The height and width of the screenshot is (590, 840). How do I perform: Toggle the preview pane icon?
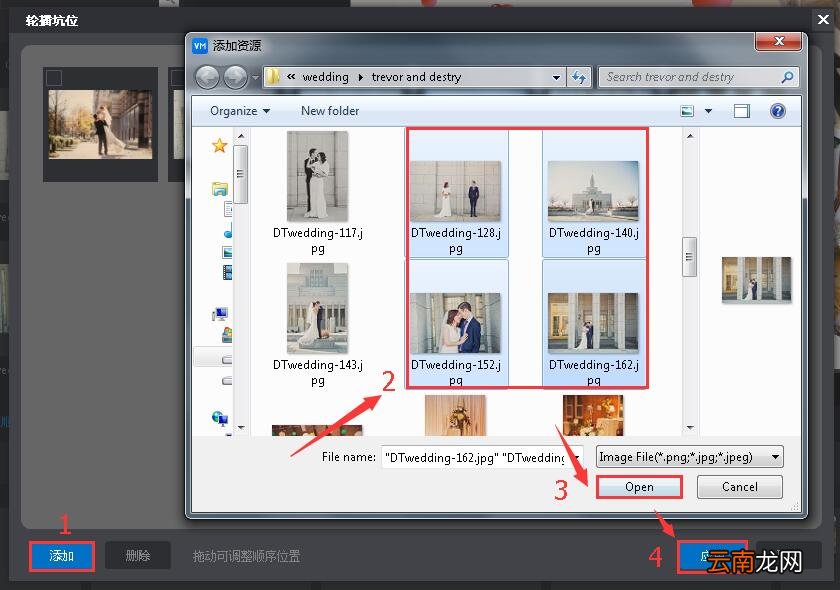741,111
